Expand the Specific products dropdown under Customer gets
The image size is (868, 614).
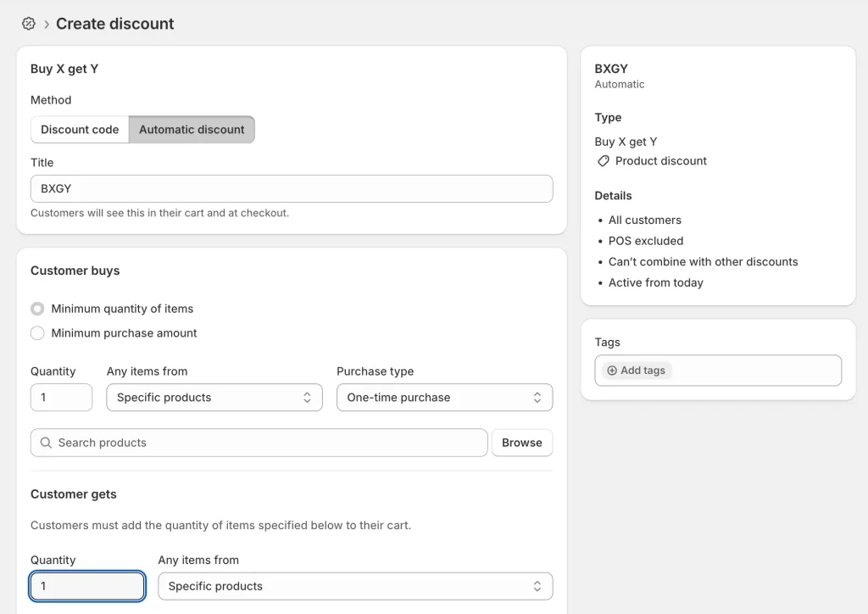tap(355, 585)
